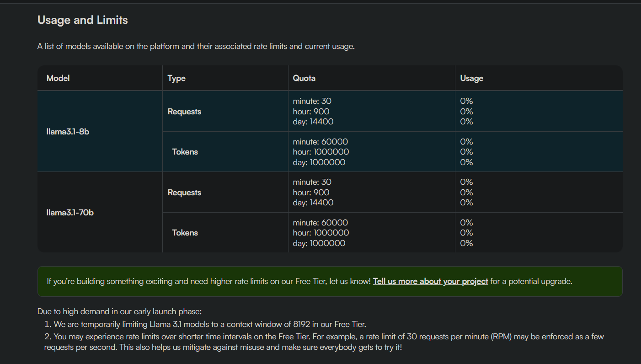The height and width of the screenshot is (364, 641).
Task: Click the Quota column header
Action: (304, 78)
